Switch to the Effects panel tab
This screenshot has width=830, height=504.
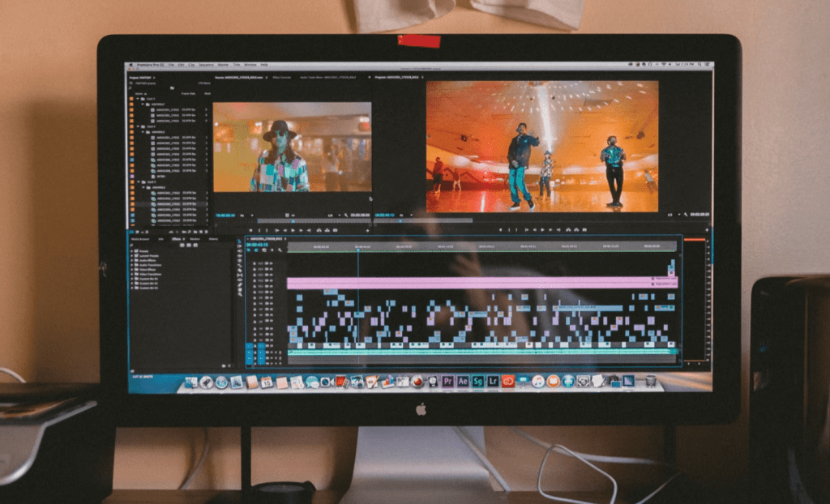174,239
